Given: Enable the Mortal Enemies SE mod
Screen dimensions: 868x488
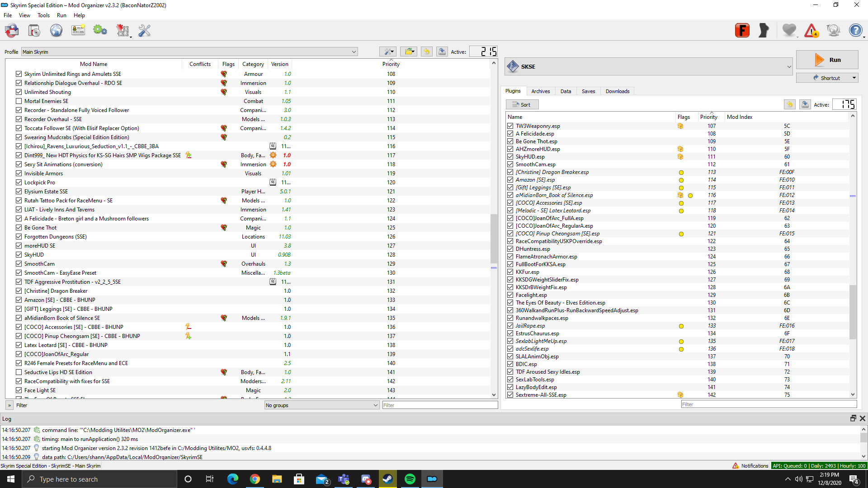Looking at the screenshot, I should point(19,101).
